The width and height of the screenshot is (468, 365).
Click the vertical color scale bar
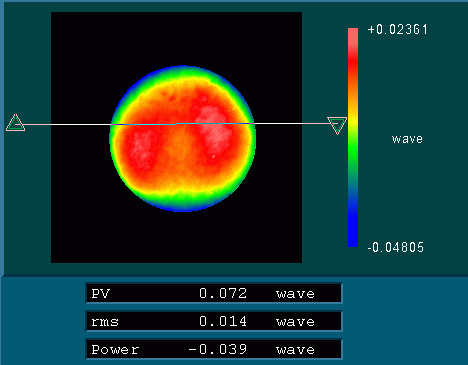[x=353, y=137]
